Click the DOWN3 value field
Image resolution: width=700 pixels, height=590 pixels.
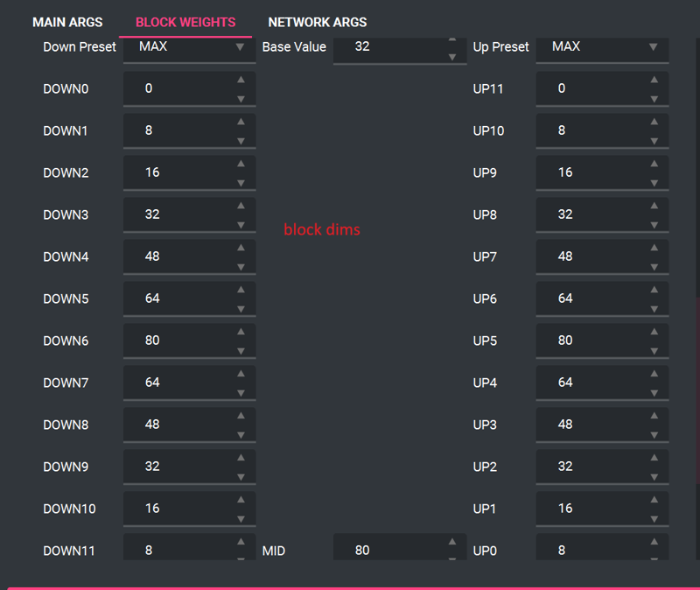tap(189, 214)
